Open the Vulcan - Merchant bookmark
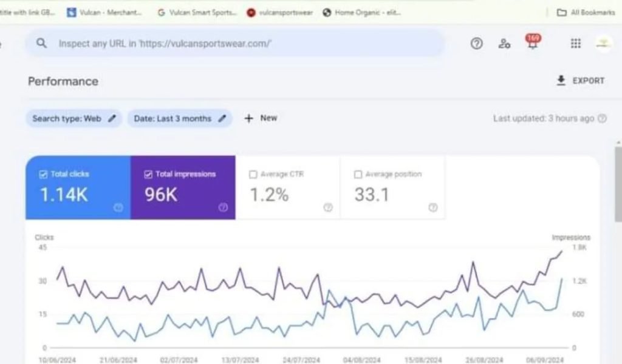622x364 pixels. click(x=105, y=12)
